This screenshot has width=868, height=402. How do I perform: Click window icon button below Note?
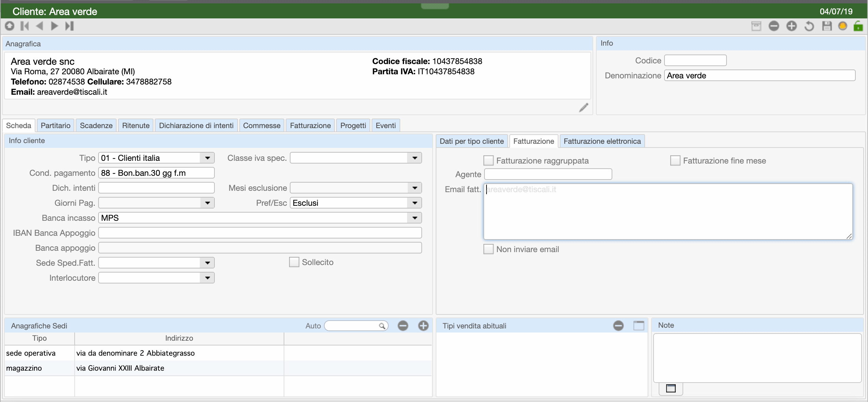671,388
